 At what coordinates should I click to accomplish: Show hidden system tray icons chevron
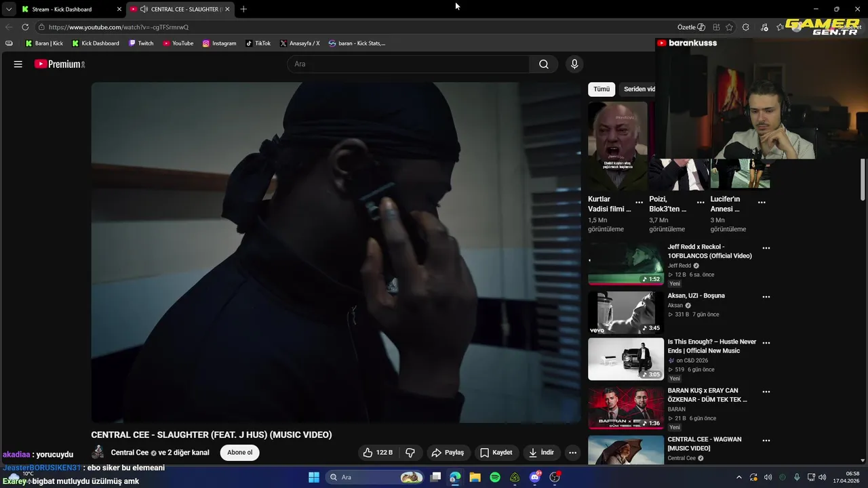(x=739, y=477)
